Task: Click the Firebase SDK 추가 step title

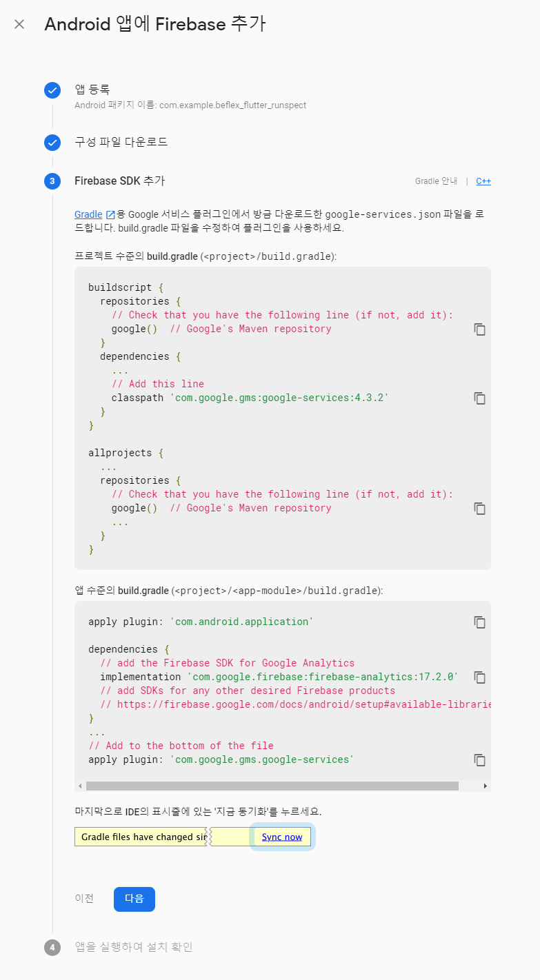Action: pos(120,181)
